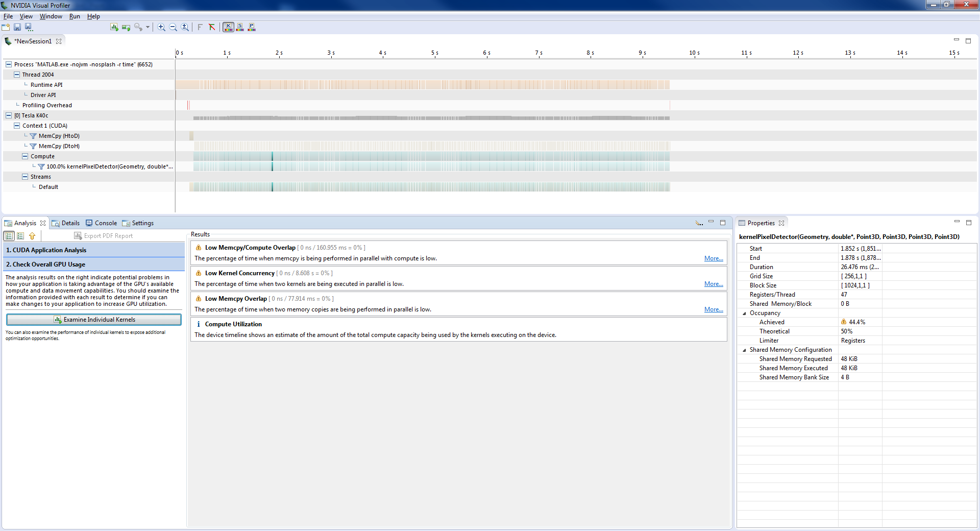Click the dark teal kernel interval on Compute row

tap(272, 156)
